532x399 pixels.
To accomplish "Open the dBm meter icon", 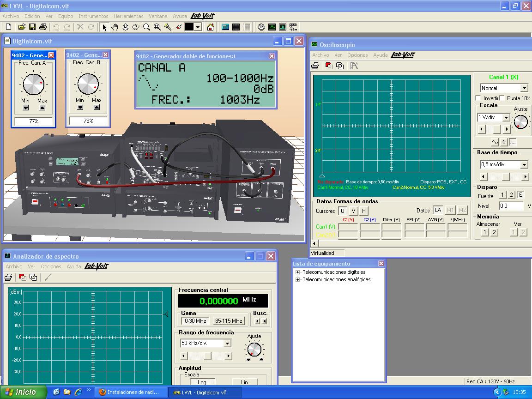I will (293, 27).
